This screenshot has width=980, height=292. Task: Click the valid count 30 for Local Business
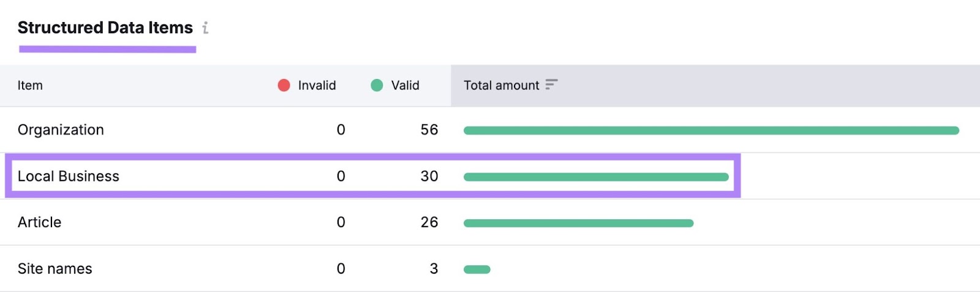[429, 176]
